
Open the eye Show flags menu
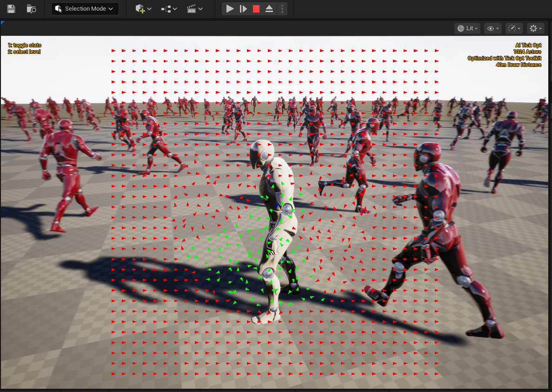click(492, 28)
